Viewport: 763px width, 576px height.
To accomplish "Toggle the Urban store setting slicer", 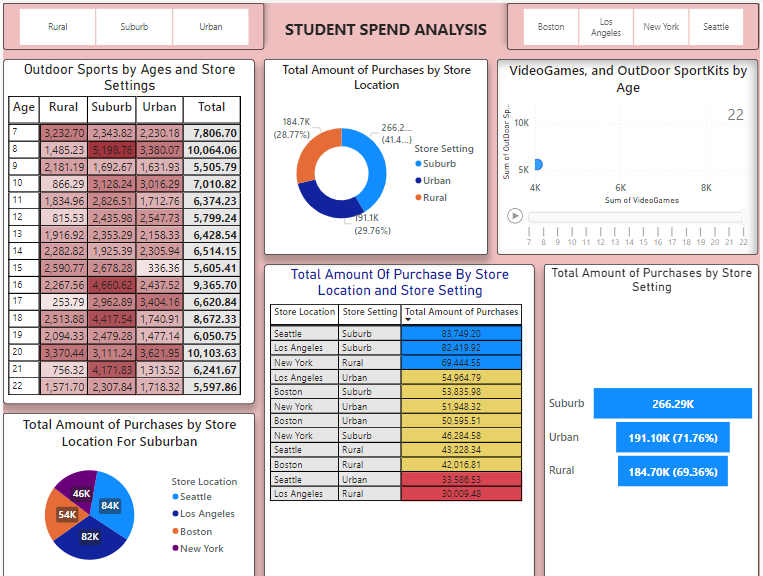I will tap(211, 27).
